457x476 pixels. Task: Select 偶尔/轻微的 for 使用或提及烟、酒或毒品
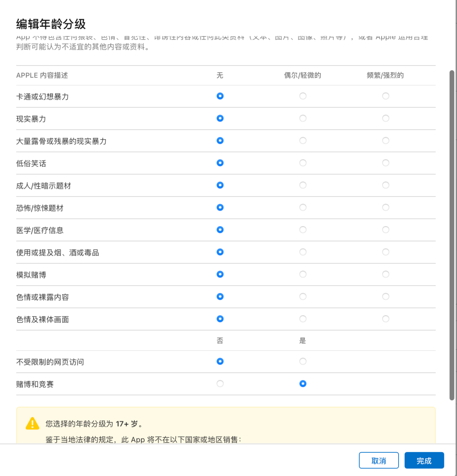pos(303,252)
